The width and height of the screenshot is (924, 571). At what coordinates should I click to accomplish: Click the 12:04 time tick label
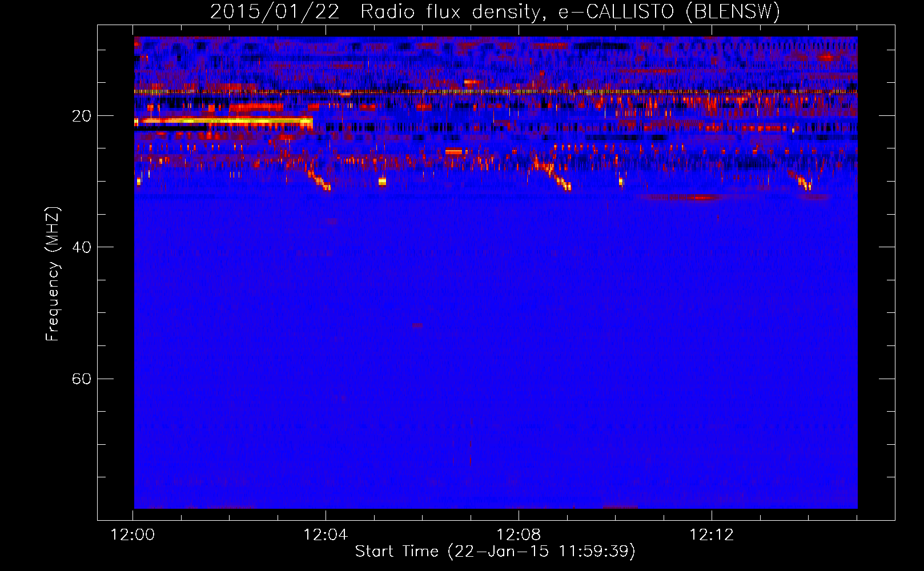pos(326,535)
